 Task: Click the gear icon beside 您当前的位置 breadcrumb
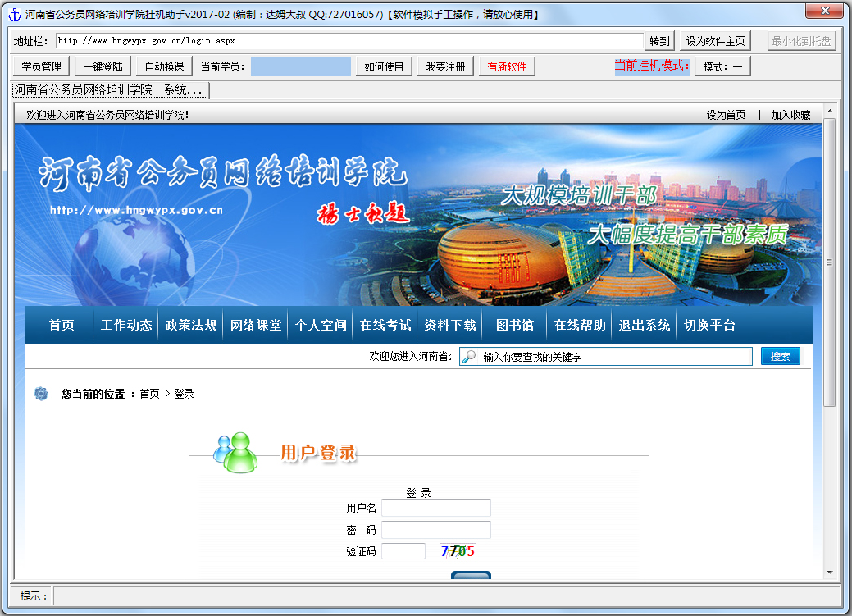[x=40, y=393]
